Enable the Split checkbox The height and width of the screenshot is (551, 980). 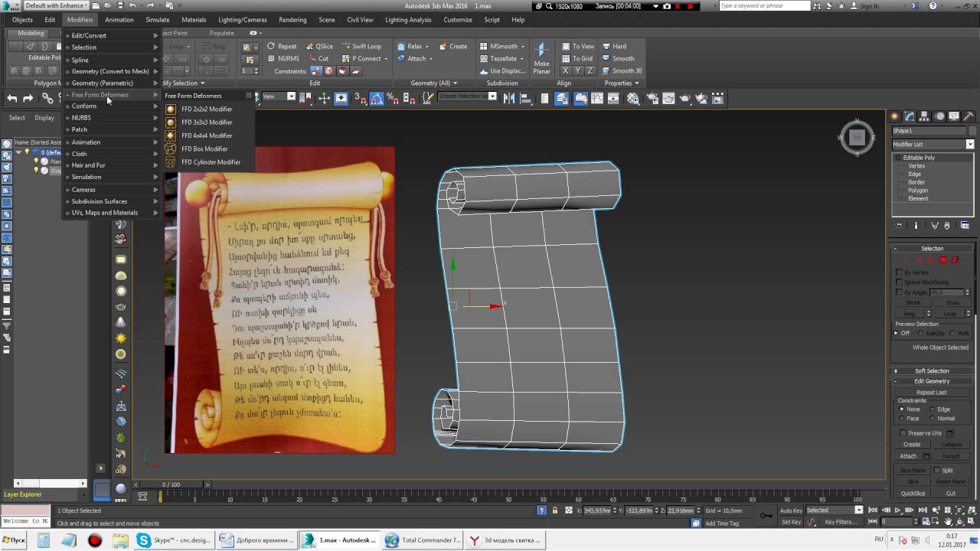(938, 471)
